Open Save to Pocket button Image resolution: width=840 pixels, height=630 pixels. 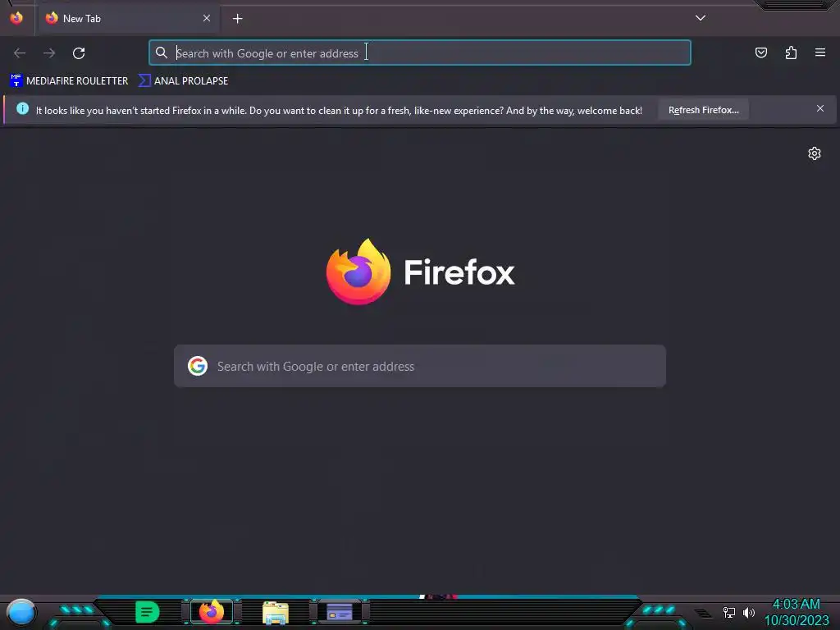click(761, 52)
